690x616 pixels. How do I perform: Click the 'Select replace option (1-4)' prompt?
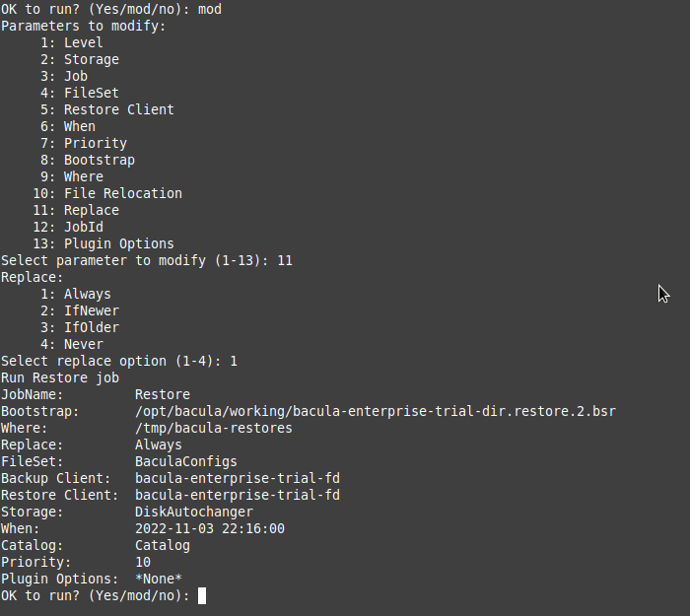(119, 362)
